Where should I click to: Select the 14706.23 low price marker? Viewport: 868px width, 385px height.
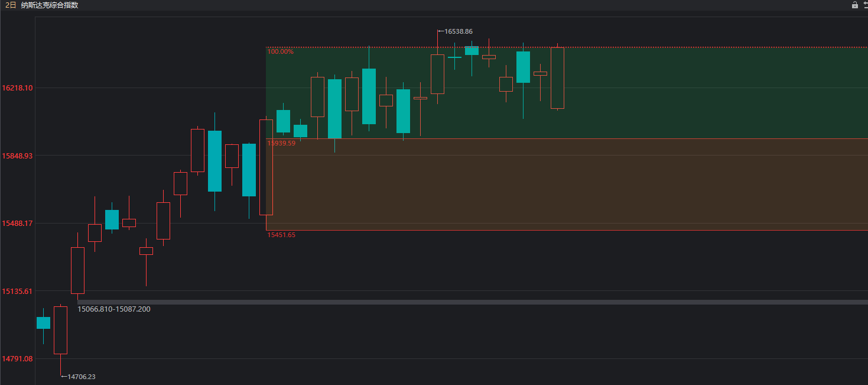click(x=81, y=377)
